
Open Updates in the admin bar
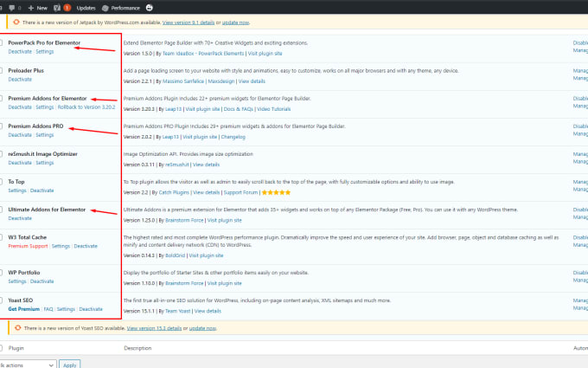(x=86, y=8)
